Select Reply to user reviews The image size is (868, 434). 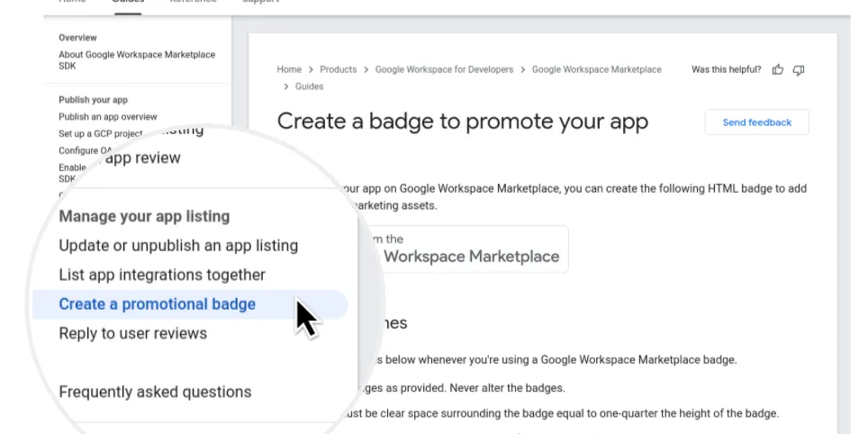coord(133,333)
